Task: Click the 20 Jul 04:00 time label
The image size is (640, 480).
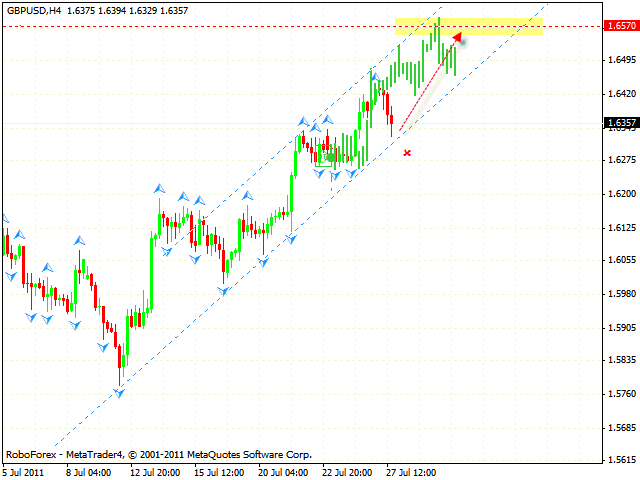Action: pyautogui.click(x=283, y=473)
